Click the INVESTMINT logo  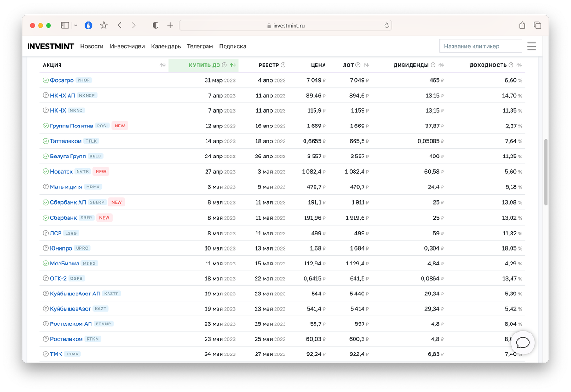coord(50,46)
